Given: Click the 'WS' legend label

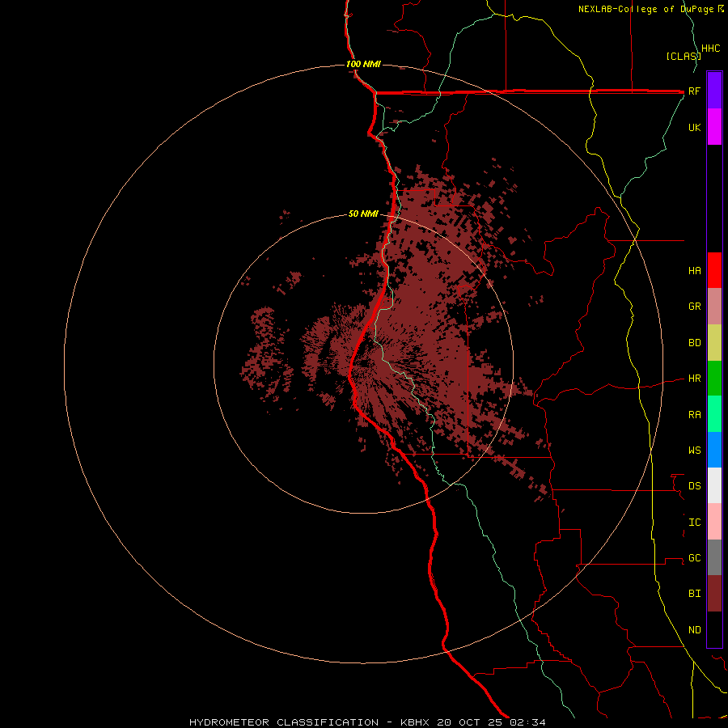Looking at the screenshot, I should pos(694,451).
